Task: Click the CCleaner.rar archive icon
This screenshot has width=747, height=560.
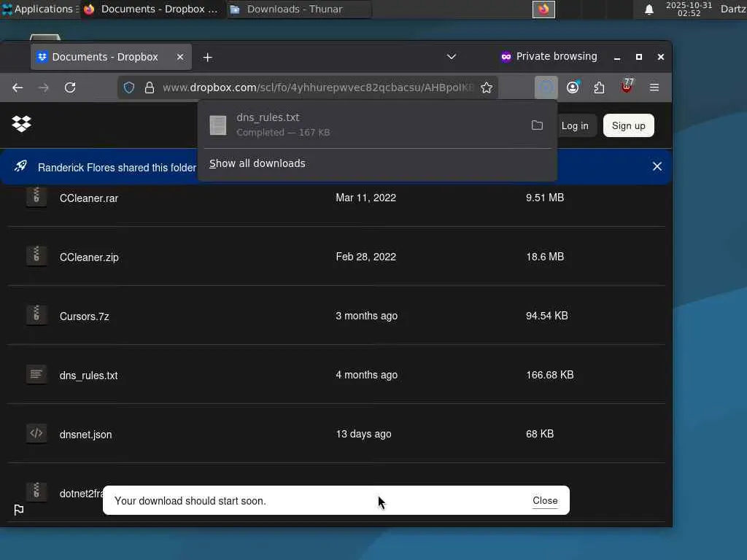Action: coord(36,196)
